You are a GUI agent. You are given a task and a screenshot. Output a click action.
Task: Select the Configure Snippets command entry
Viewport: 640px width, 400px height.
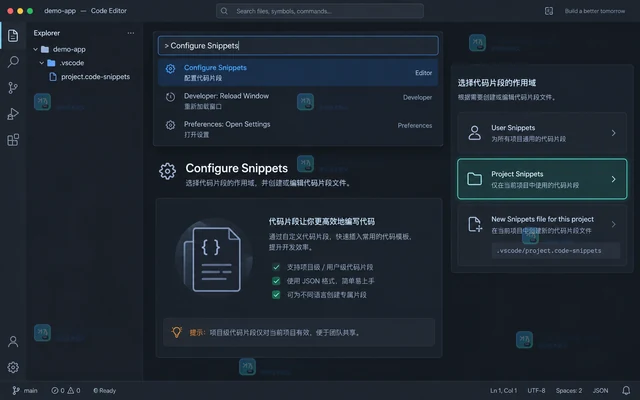pos(298,72)
